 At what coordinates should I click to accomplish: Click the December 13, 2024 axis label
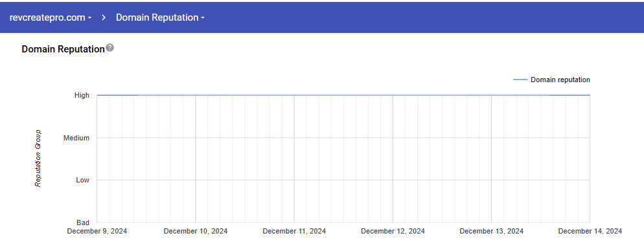point(492,232)
